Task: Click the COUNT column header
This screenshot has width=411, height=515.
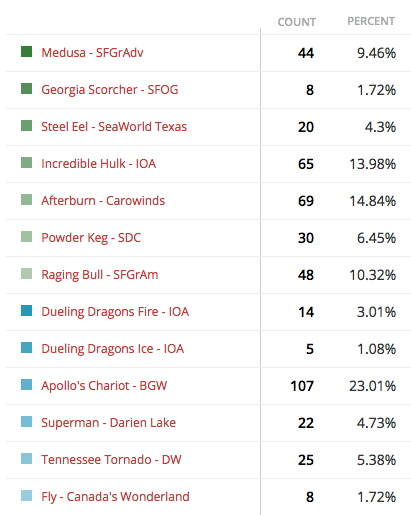Action: [297, 22]
